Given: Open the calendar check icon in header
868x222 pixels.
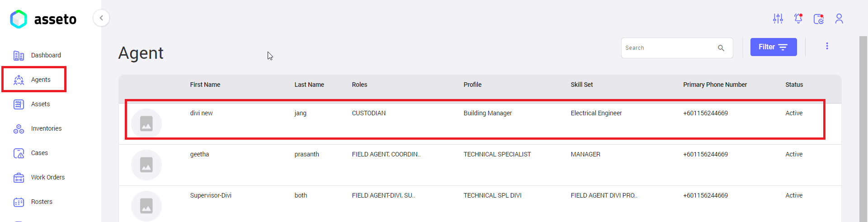Looking at the screenshot, I should pyautogui.click(x=818, y=19).
